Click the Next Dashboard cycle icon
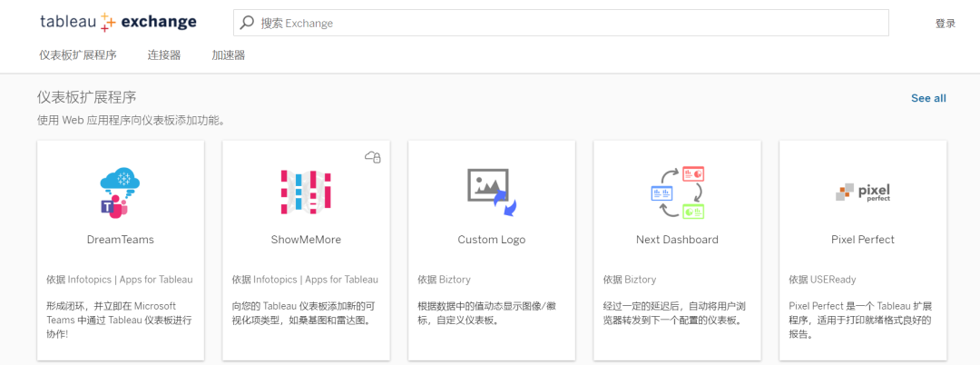Screen dimensions: 980x365 pos(678,192)
